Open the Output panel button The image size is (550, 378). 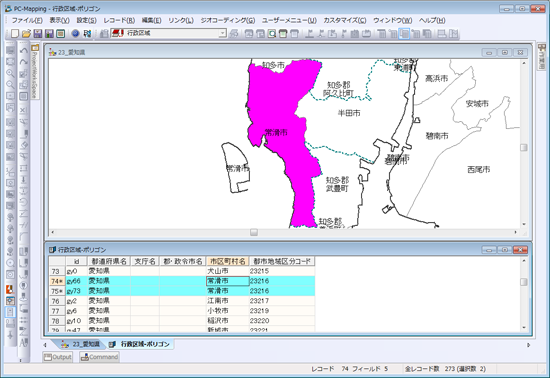pyautogui.click(x=58, y=357)
